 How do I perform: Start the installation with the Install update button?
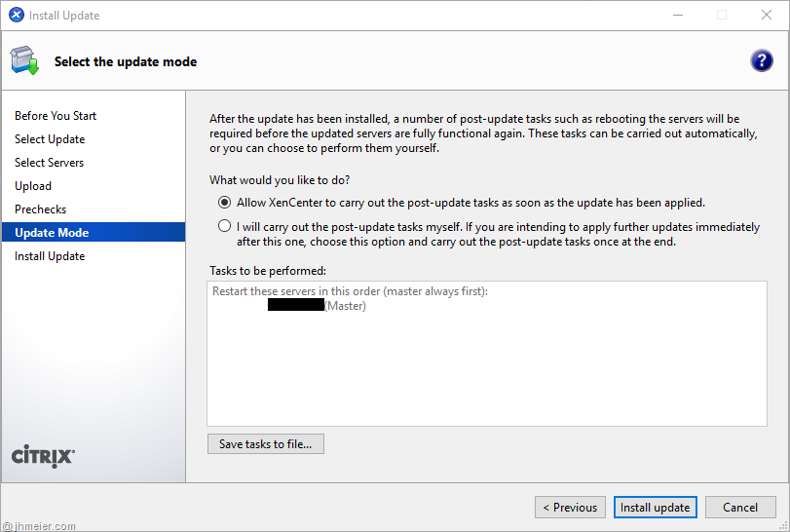pyautogui.click(x=656, y=507)
